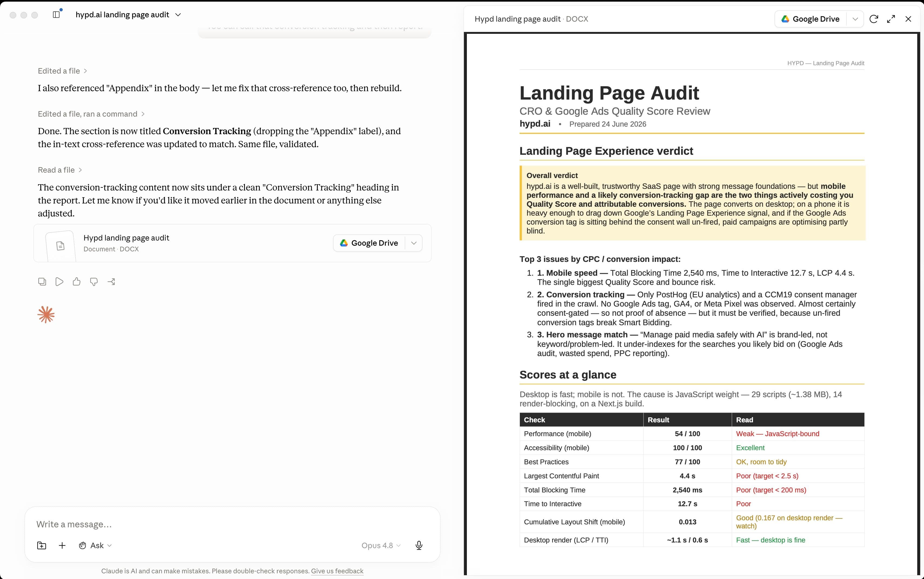Viewport: 924px width, 579px height.
Task: Open the Ask mode dropdown
Action: click(95, 545)
